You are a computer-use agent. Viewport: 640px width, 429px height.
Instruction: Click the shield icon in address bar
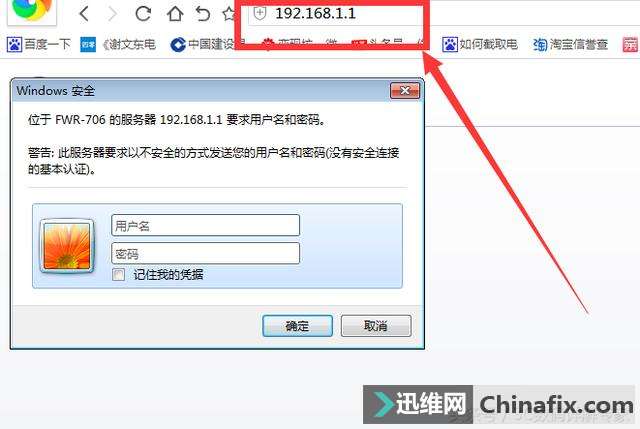coord(260,13)
